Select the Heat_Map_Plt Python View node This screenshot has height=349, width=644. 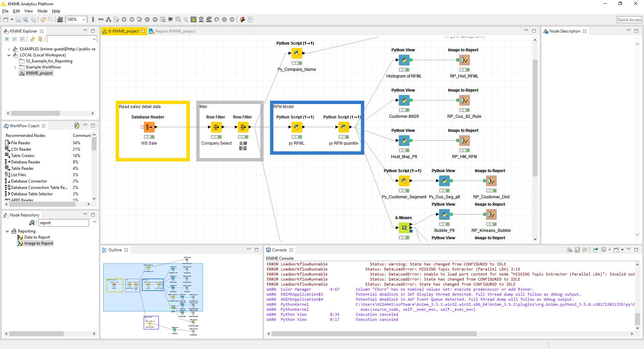[x=404, y=141]
